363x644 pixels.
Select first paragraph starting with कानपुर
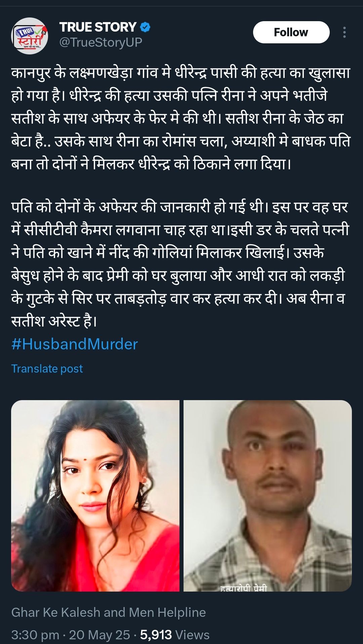pos(181,119)
